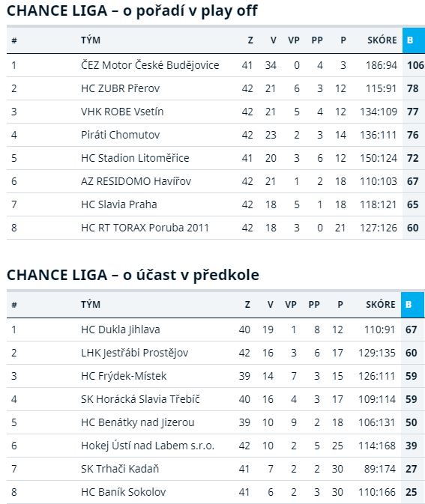Select HC Baník Sokolov team
The image size is (425, 504).
[124, 492]
